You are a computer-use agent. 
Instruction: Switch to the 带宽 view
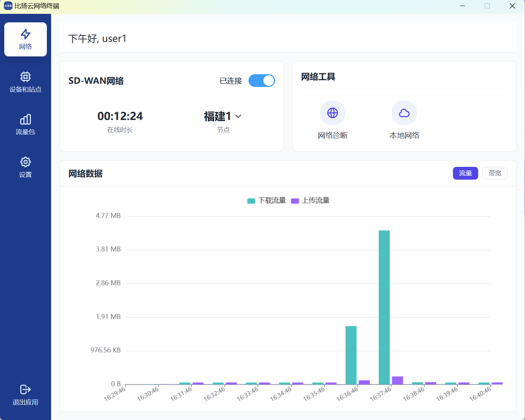pos(495,173)
